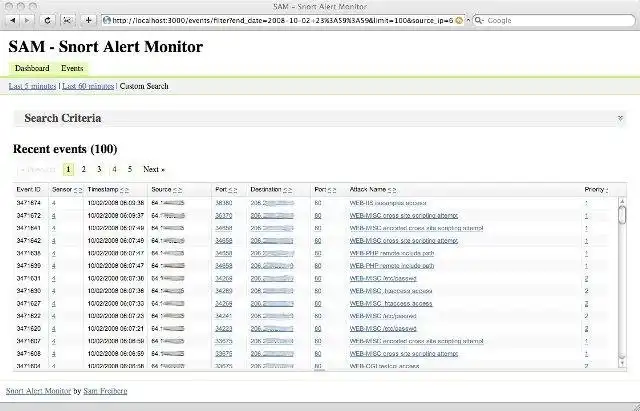The height and width of the screenshot is (411, 640).
Task: Click source port 36370 in event 3471672 row
Action: [223, 215]
